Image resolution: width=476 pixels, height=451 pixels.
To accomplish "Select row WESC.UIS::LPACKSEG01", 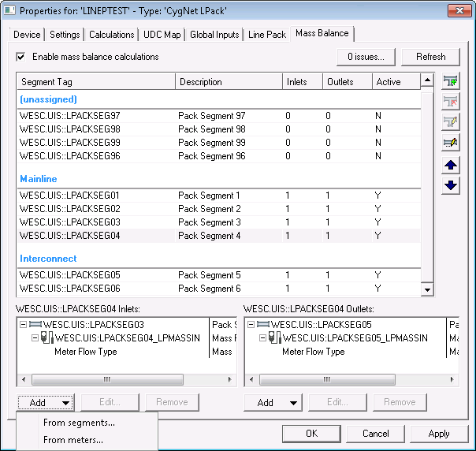I will [x=219, y=196].
